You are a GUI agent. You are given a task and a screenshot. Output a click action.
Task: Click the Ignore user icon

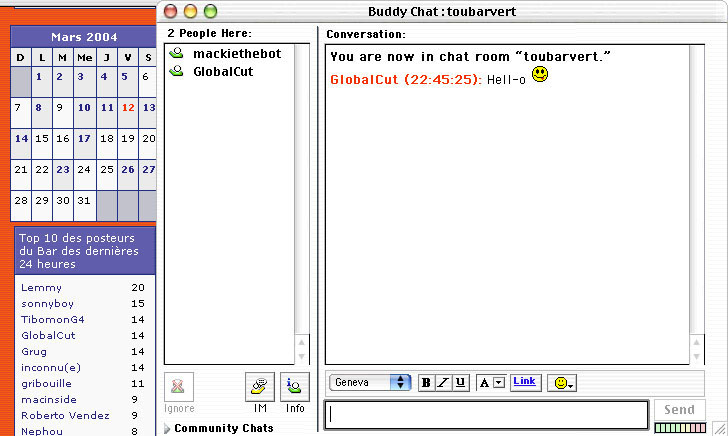[x=179, y=387]
